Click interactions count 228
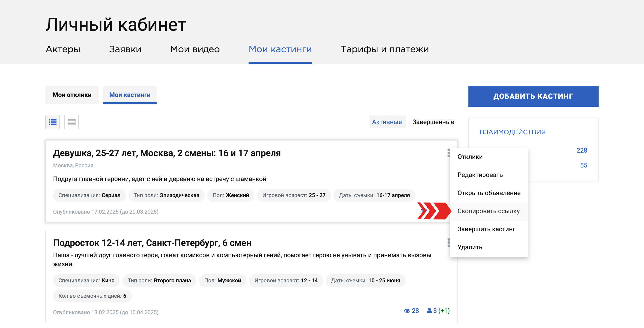Image resolution: width=644 pixels, height=328 pixels. [x=581, y=150]
